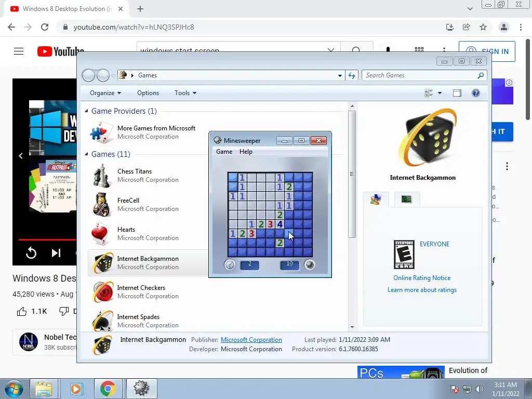
Task: Open a new Chrome tab
Action: point(140,9)
